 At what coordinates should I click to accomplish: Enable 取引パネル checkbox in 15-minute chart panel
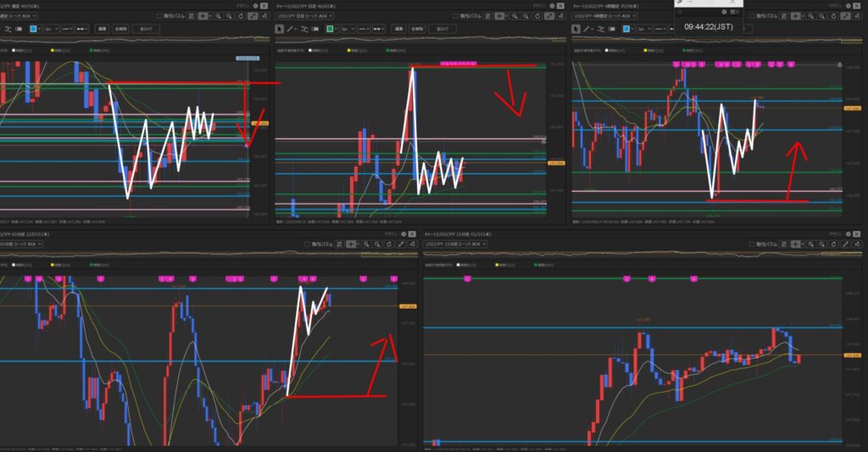(752, 244)
